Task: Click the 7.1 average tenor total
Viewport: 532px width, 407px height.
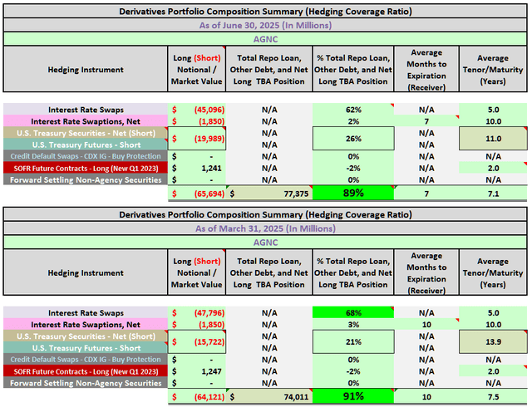Action: [493, 194]
